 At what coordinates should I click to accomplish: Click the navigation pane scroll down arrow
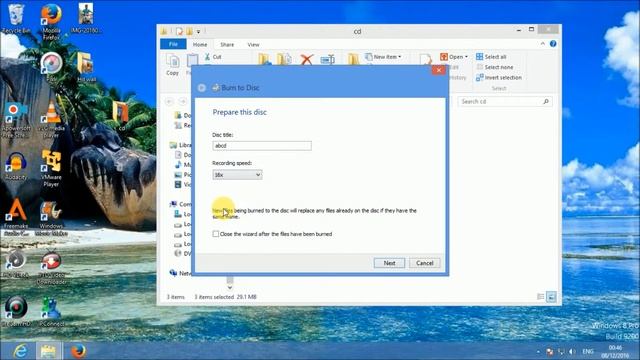(230, 287)
